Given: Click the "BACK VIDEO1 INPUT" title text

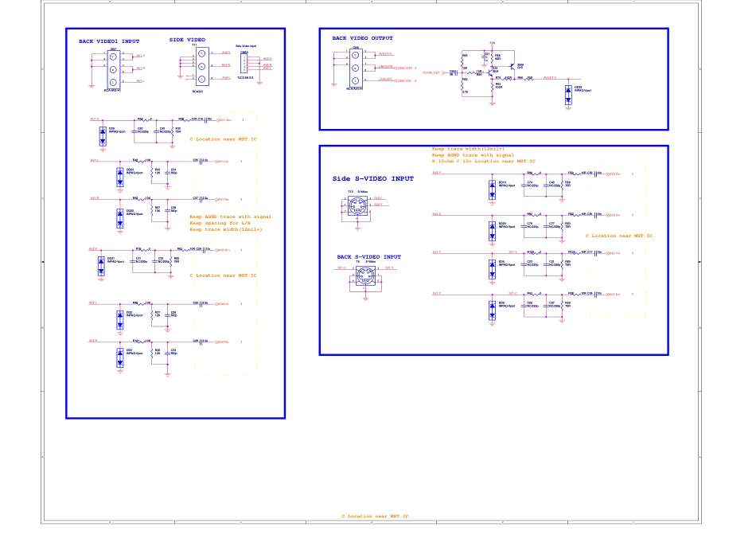Looking at the screenshot, I should pos(108,41).
